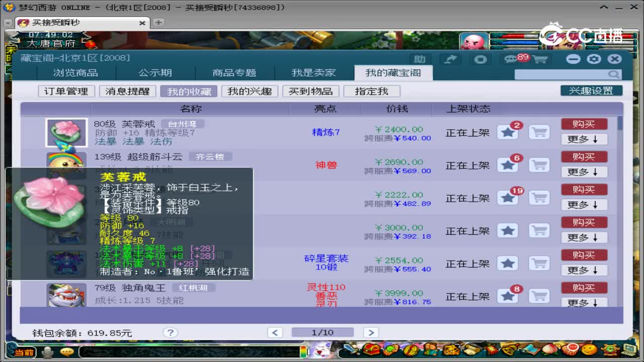The width and height of the screenshot is (644, 362).
Task: Select the 我的藏宝阁 tab
Action: click(x=393, y=73)
